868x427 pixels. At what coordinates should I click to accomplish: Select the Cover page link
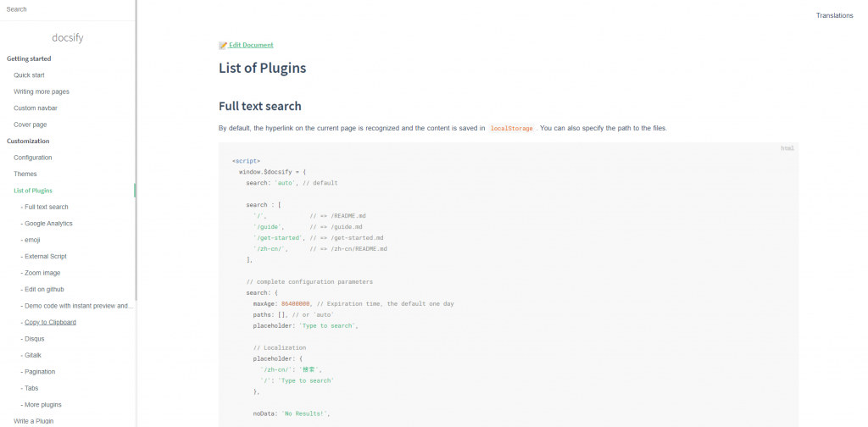tap(31, 125)
